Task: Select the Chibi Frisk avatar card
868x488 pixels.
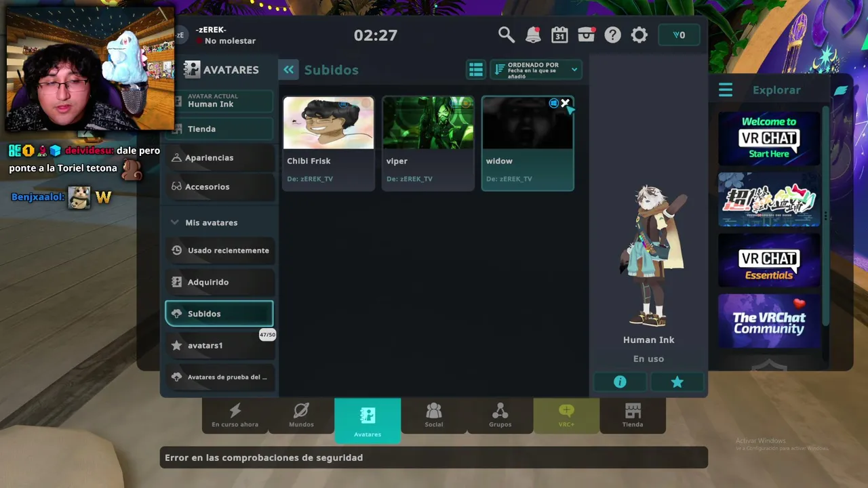Action: point(328,143)
